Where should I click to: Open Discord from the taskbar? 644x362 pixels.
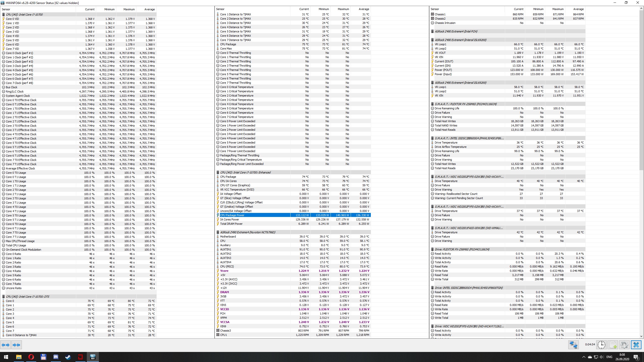(x=56, y=357)
